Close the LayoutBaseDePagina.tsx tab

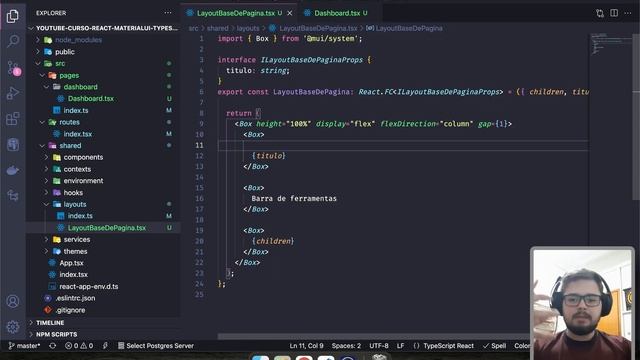tap(289, 13)
